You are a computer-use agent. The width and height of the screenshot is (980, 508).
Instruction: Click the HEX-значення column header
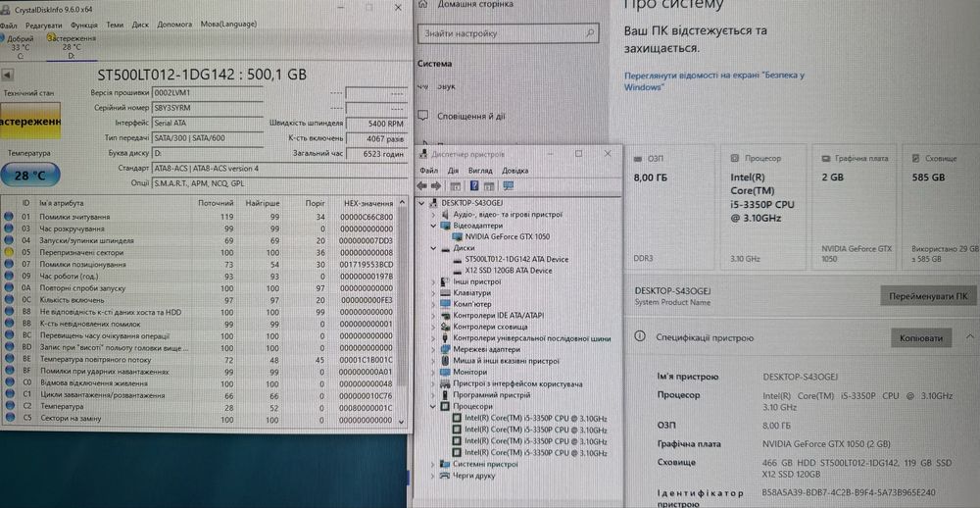click(x=368, y=203)
